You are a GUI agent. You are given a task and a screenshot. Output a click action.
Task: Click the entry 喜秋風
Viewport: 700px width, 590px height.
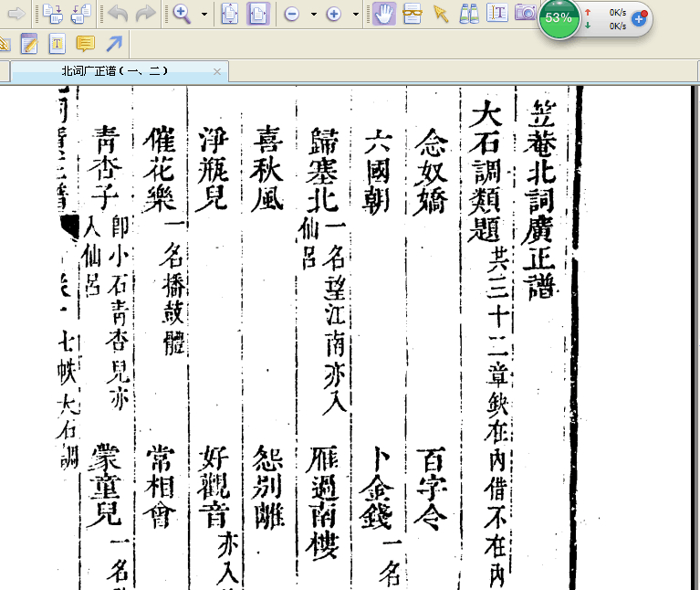tap(267, 169)
